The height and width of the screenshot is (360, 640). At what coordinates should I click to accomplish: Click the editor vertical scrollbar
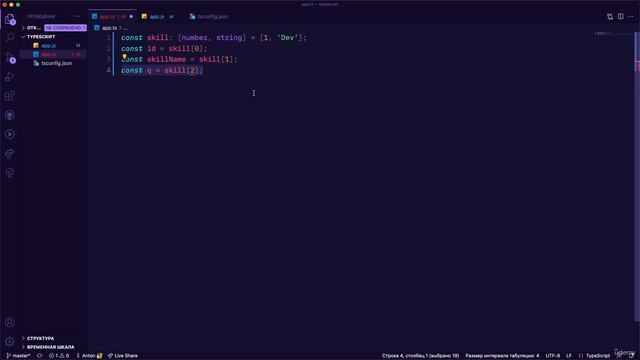coord(638,176)
